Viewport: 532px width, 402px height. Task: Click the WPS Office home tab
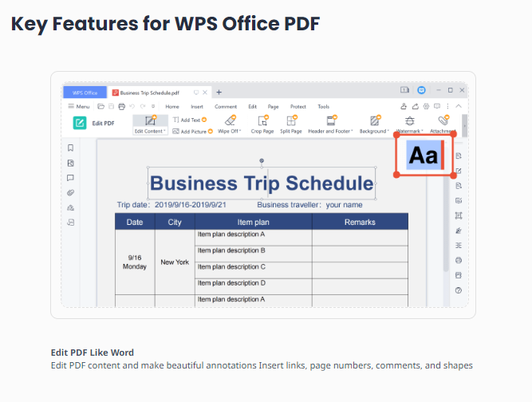85,92
